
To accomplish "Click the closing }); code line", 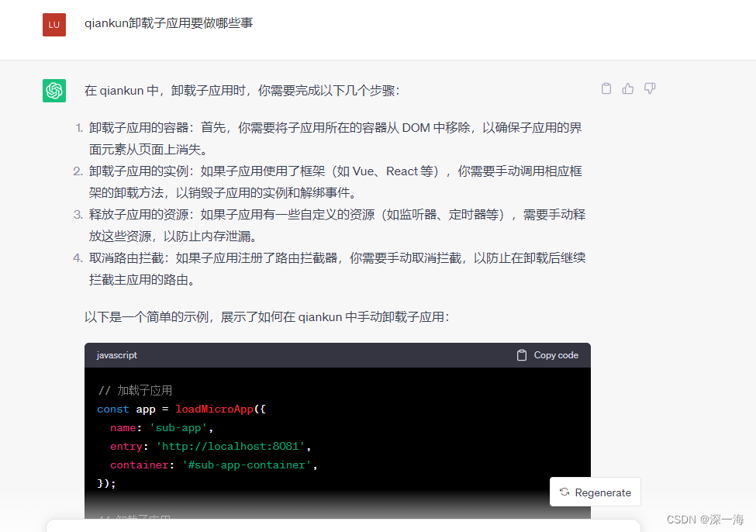I will pos(106,483).
